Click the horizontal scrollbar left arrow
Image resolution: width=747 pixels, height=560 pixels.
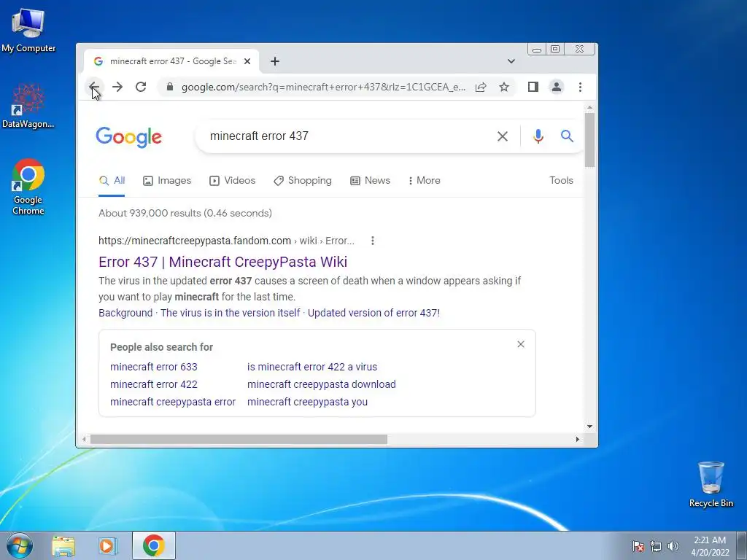tap(85, 439)
